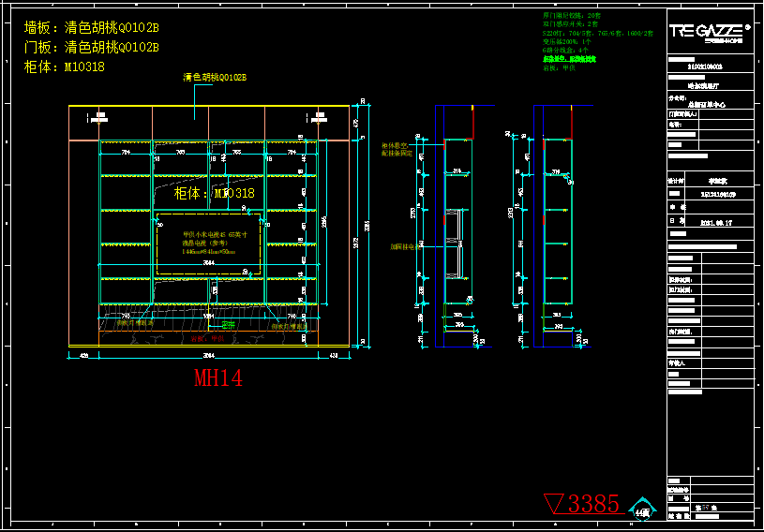Select the yellow text '门板：清色胡桃Q0102B'

point(92,47)
